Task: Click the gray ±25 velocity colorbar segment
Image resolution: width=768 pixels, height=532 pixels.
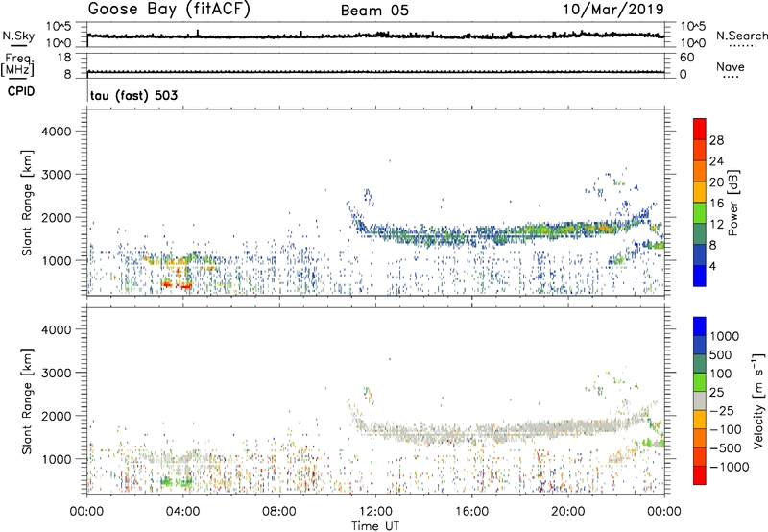Action: (x=700, y=400)
